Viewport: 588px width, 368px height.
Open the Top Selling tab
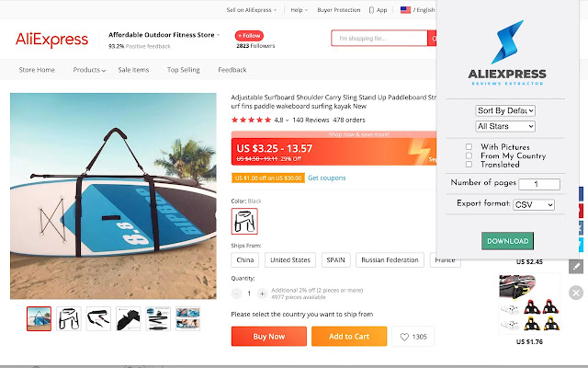(x=183, y=70)
